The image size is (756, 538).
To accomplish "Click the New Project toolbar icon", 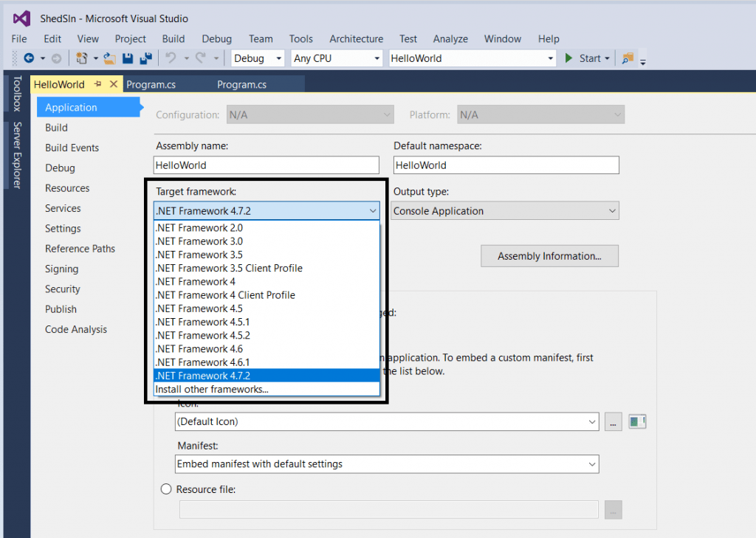I will [81, 58].
